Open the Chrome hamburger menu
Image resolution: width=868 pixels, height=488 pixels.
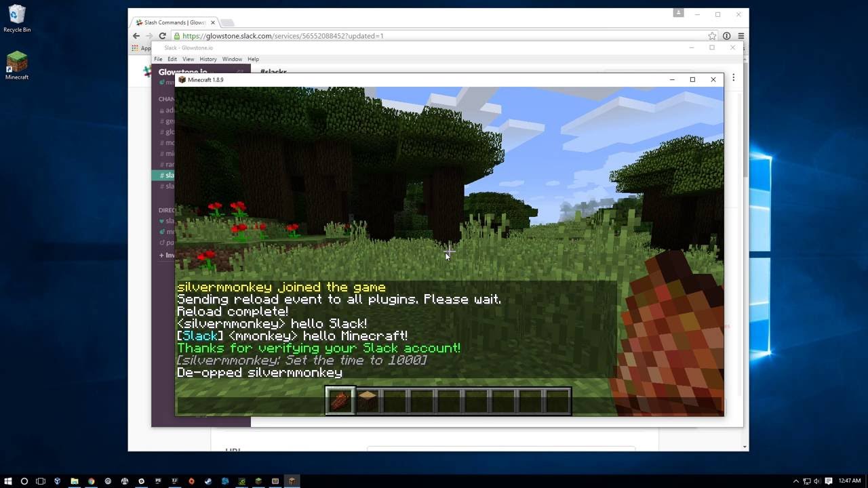tap(741, 36)
